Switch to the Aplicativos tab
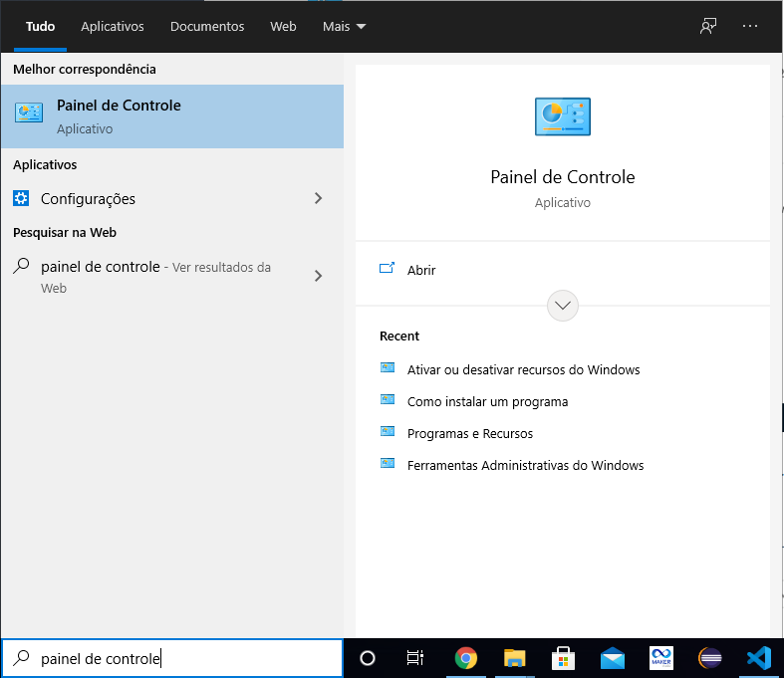 coord(113,26)
